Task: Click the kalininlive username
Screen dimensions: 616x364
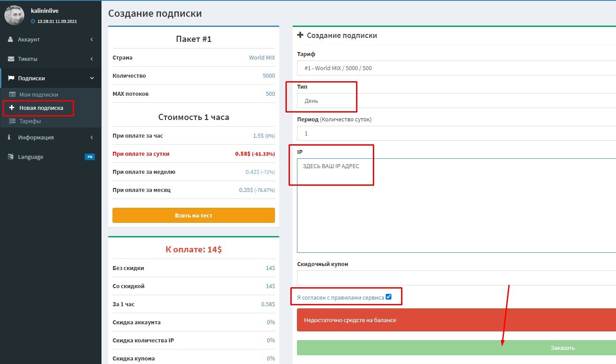Action: (45, 11)
